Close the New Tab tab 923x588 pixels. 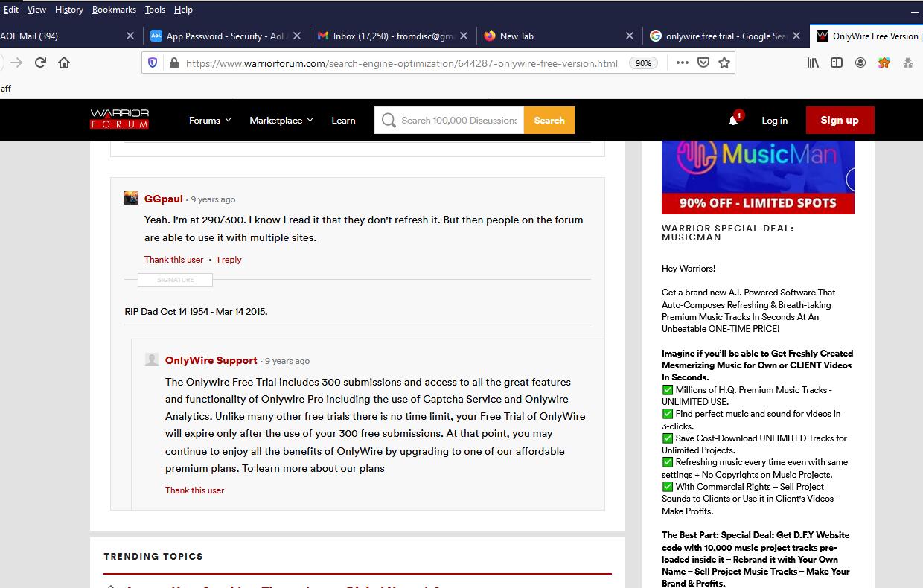coord(630,36)
